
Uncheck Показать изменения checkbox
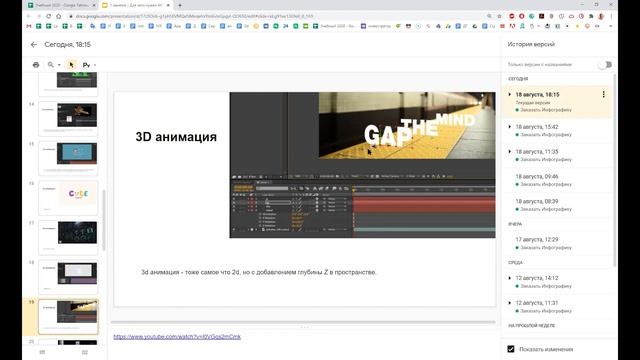point(511,349)
